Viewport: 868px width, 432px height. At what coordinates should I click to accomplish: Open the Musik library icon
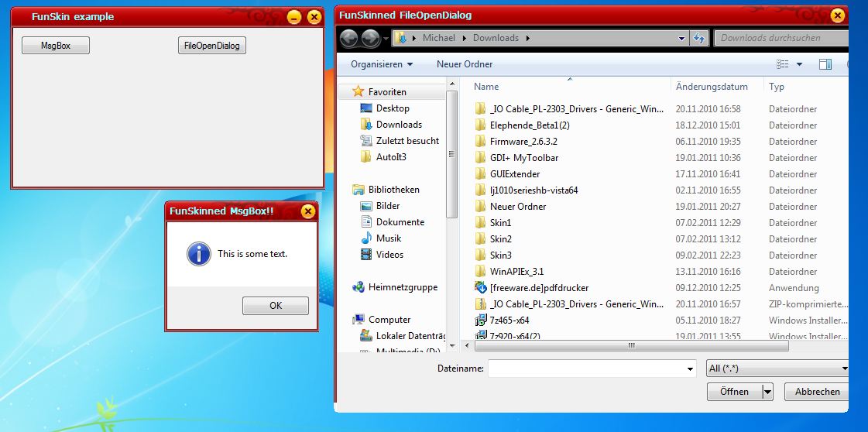(367, 238)
